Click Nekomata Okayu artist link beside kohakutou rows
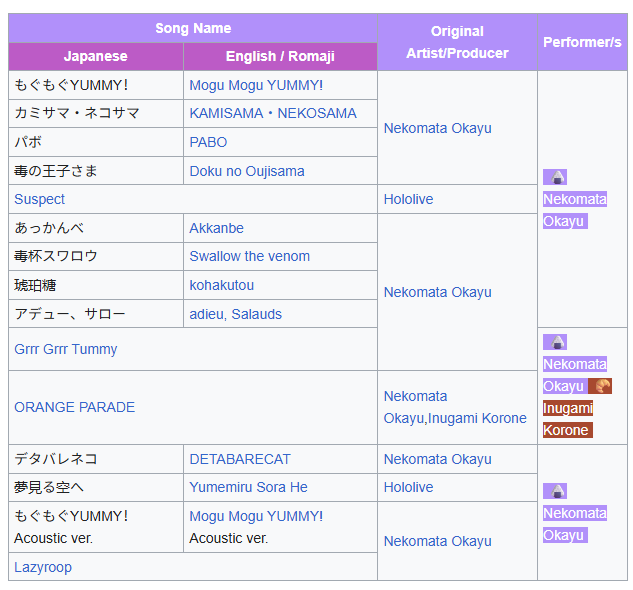 (x=438, y=292)
